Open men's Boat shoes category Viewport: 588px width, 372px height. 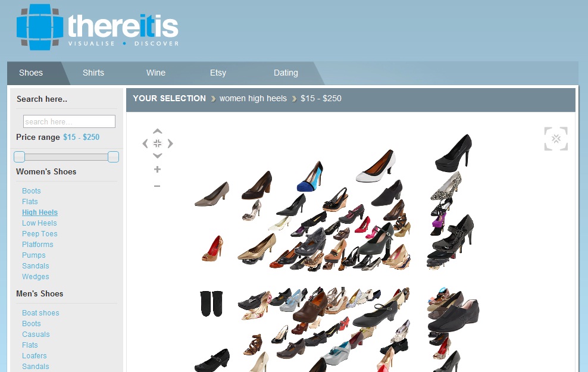pos(40,313)
